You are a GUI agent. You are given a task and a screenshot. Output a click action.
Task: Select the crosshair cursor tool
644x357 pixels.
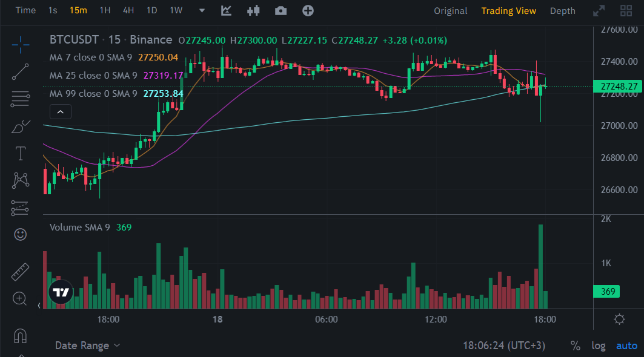coord(20,44)
